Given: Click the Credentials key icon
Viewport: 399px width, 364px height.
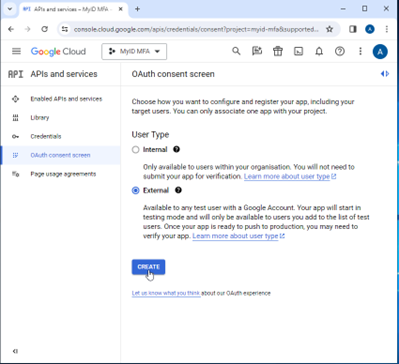Looking at the screenshot, I should pyautogui.click(x=15, y=136).
